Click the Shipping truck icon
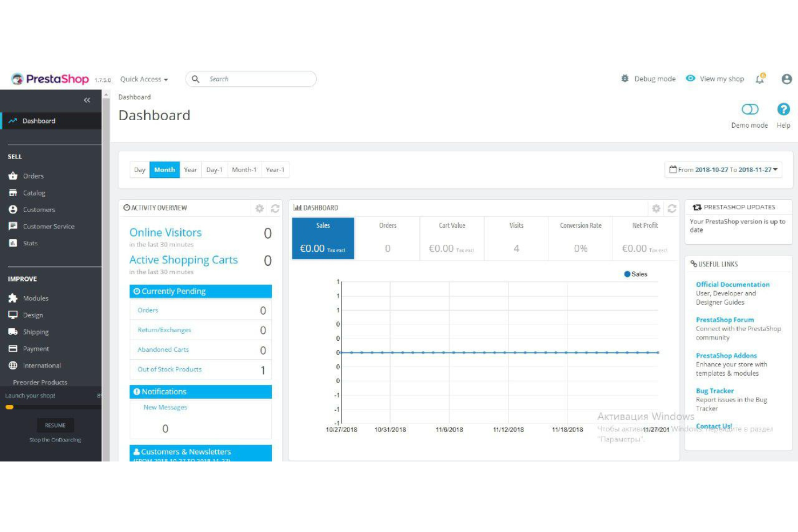The image size is (798, 532). 13,331
